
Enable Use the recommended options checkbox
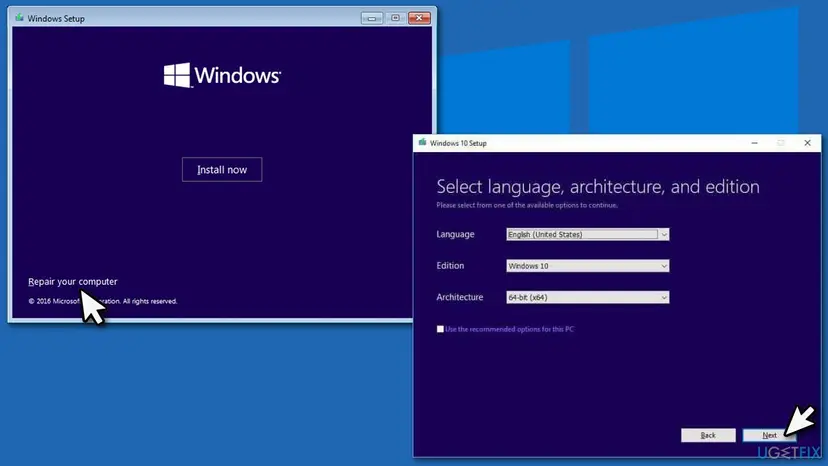(x=440, y=329)
